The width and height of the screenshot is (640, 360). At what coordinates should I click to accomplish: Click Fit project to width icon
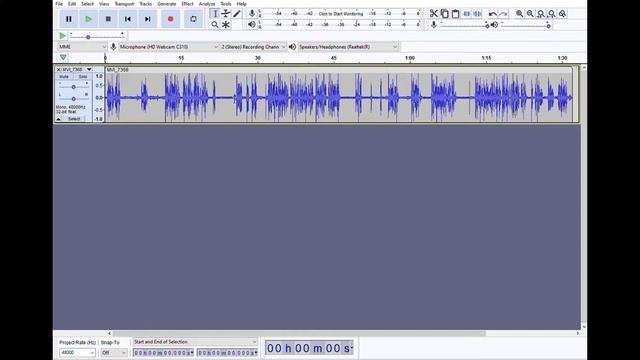point(551,14)
